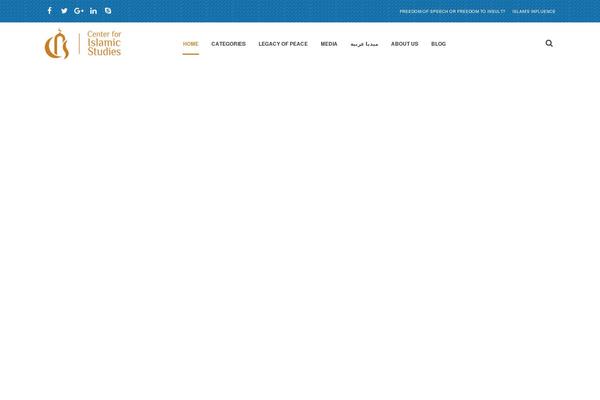The height and width of the screenshot is (400, 600).
Task: Open the Legacy of Peace menu
Action: pos(283,44)
